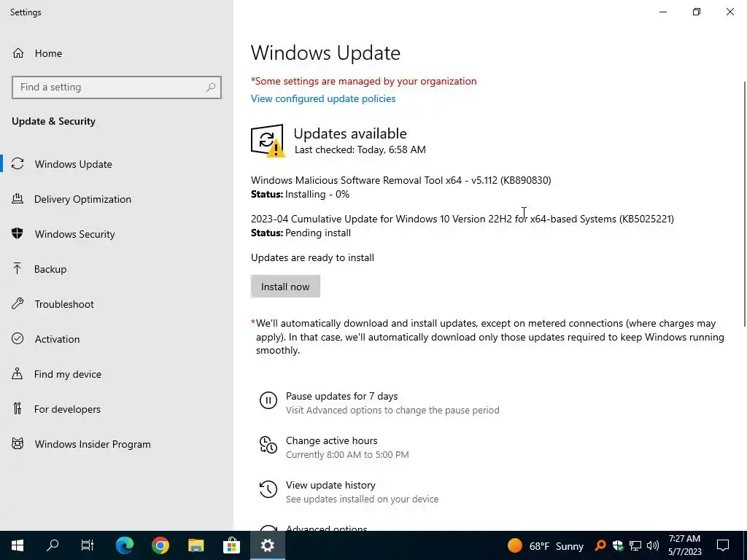Go to the Home settings page
This screenshot has width=747, height=560.
point(117,52)
